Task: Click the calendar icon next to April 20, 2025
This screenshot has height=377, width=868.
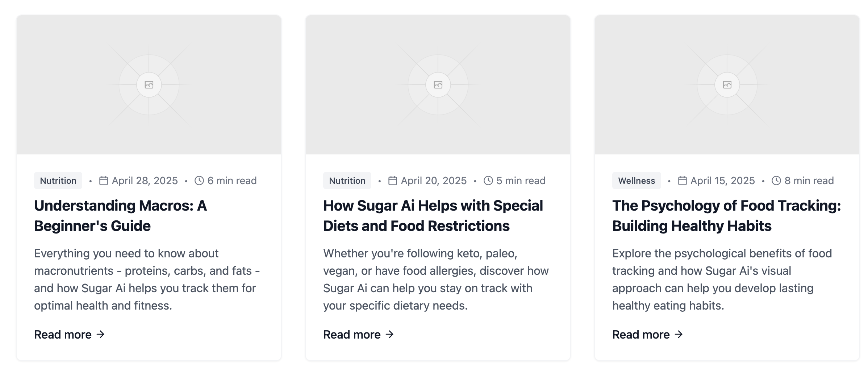Action: pyautogui.click(x=393, y=180)
